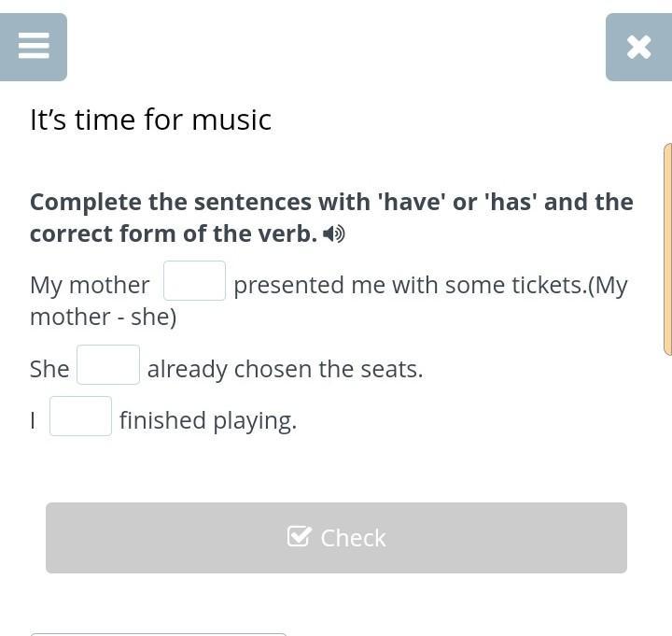Click the partially visible box at the bottom
The height and width of the screenshot is (636, 672).
coord(159,634)
